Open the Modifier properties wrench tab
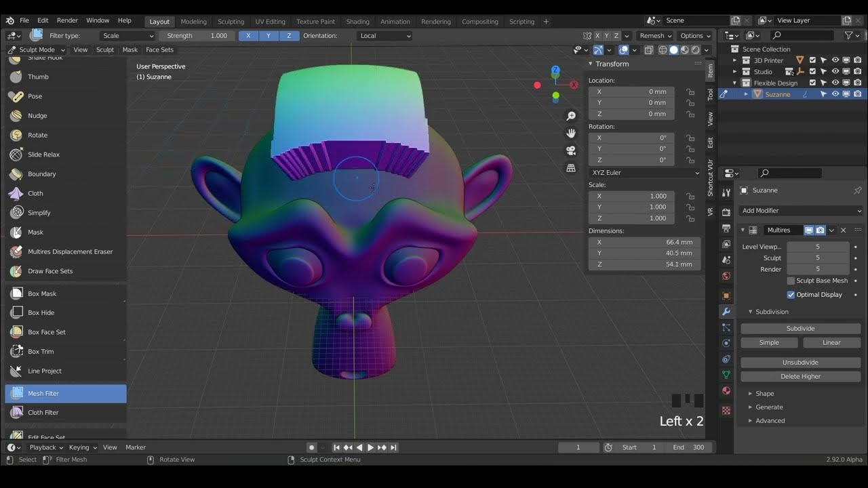 [x=726, y=312]
